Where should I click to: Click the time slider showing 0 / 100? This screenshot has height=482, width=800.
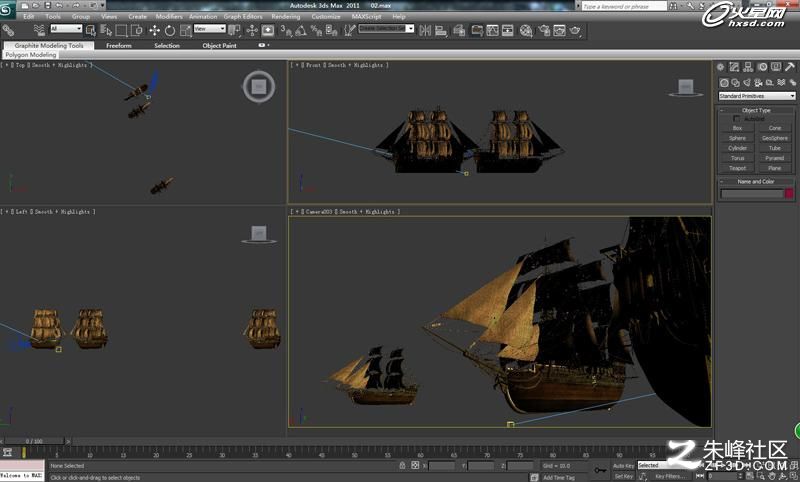pos(34,441)
